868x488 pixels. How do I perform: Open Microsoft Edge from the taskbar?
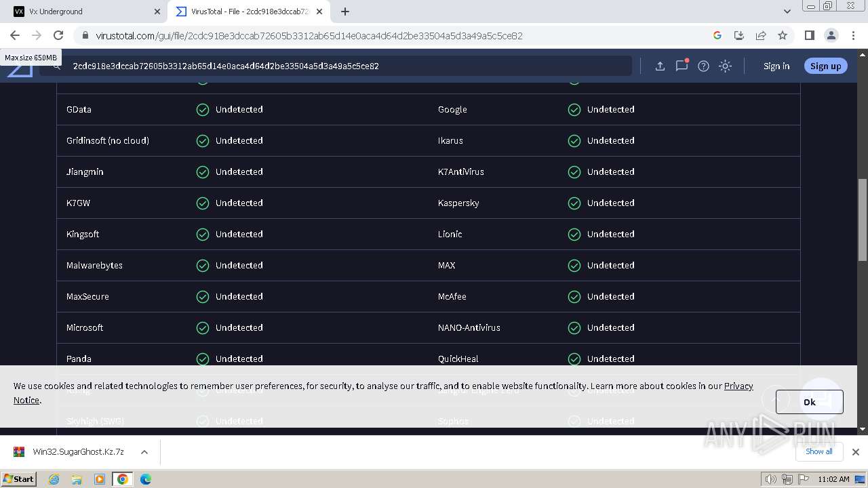pyautogui.click(x=146, y=479)
